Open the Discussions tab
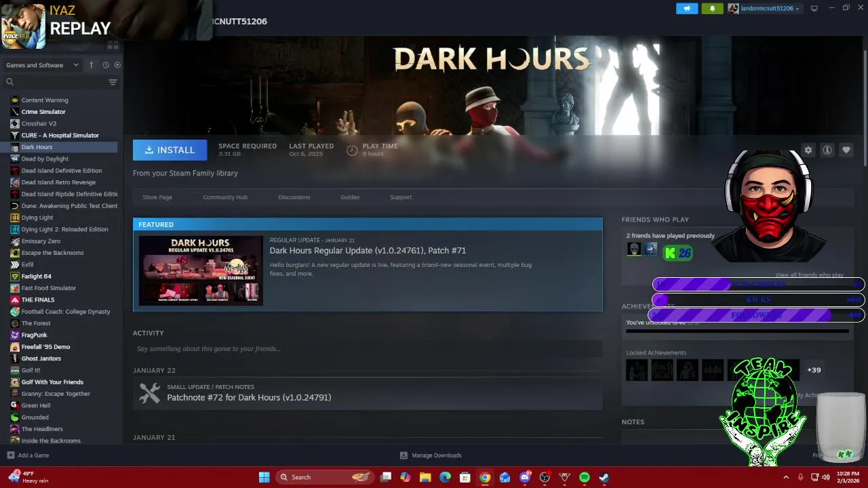The height and width of the screenshot is (488, 868). pos(294,197)
